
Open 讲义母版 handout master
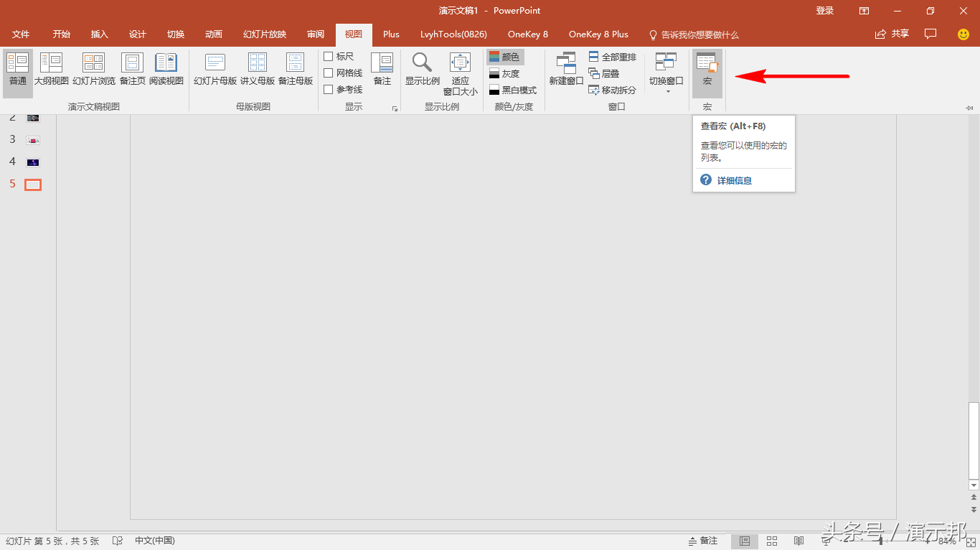coord(258,70)
